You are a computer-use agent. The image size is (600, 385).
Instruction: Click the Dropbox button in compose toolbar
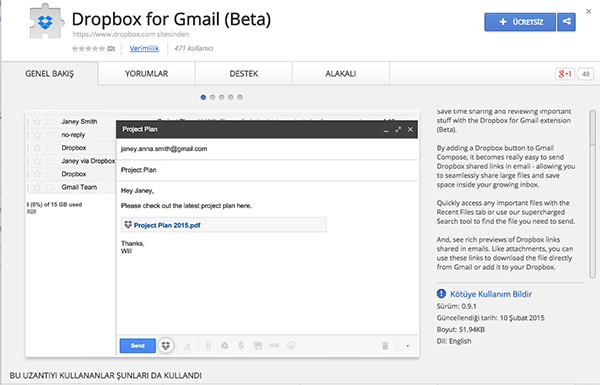point(166,346)
